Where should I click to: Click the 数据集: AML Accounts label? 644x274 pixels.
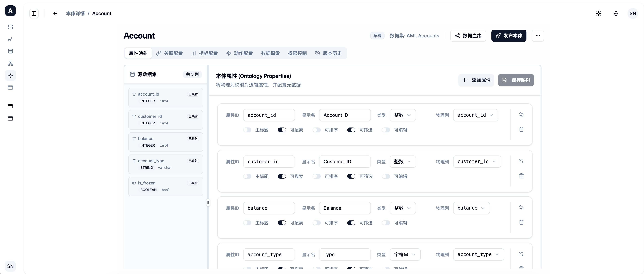pos(414,36)
